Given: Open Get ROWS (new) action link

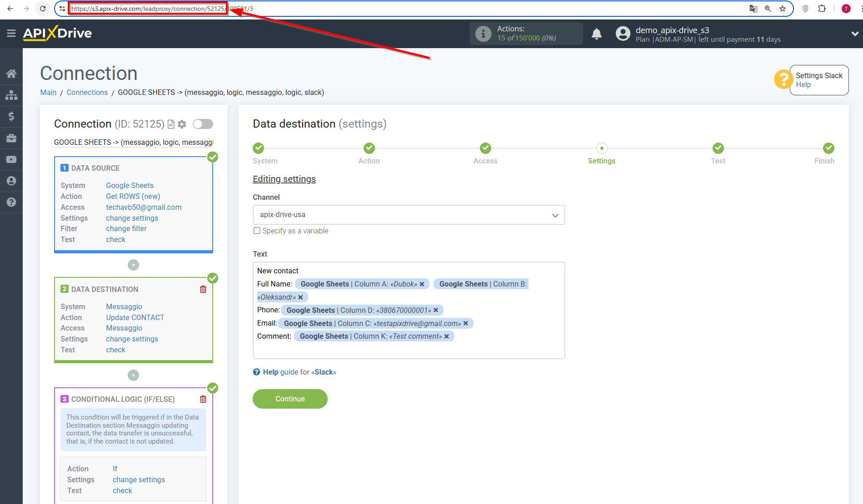Looking at the screenshot, I should coord(133,196).
